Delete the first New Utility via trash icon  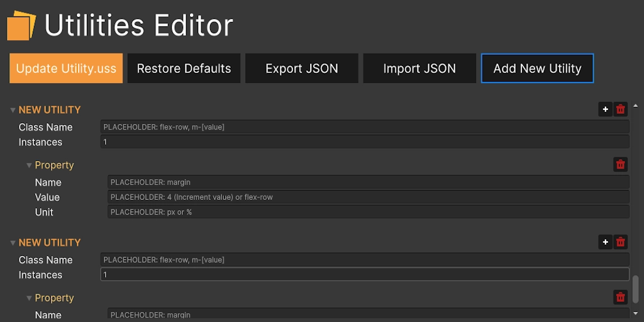[621, 109]
